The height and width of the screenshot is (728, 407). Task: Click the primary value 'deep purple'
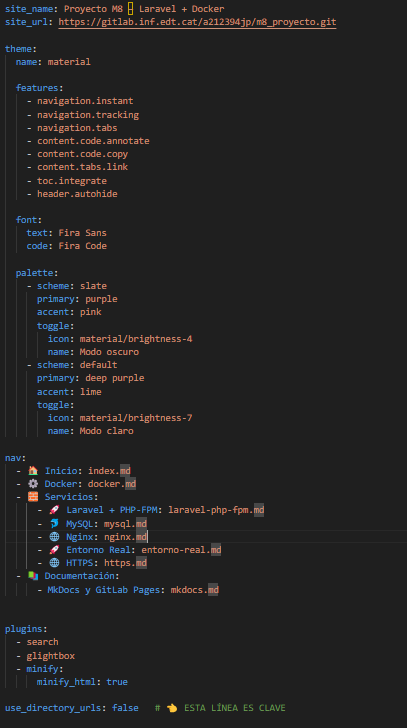115,377
